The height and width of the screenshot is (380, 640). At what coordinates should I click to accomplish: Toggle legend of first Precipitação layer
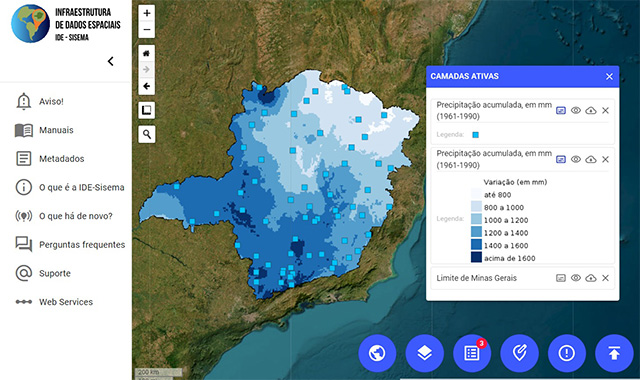click(561, 111)
